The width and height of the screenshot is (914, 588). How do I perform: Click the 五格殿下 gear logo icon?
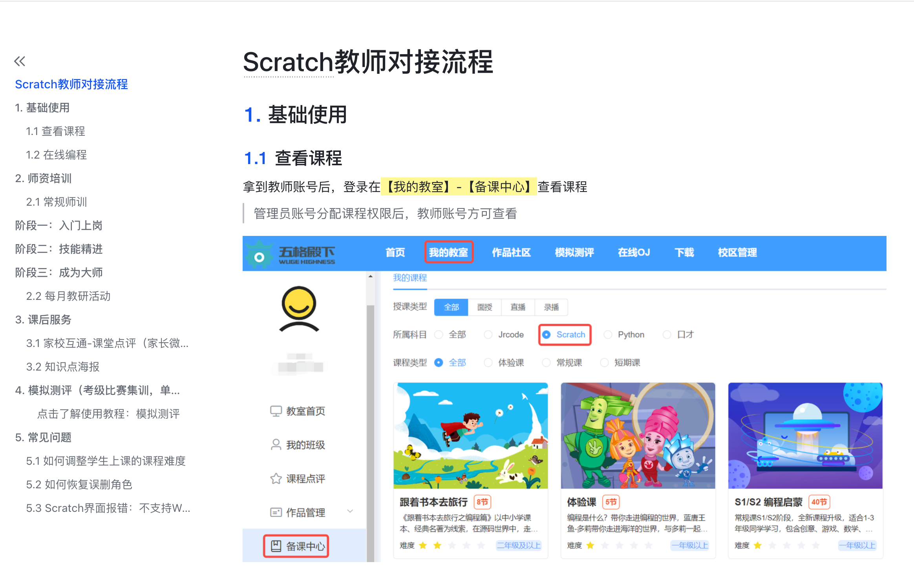[x=259, y=256]
